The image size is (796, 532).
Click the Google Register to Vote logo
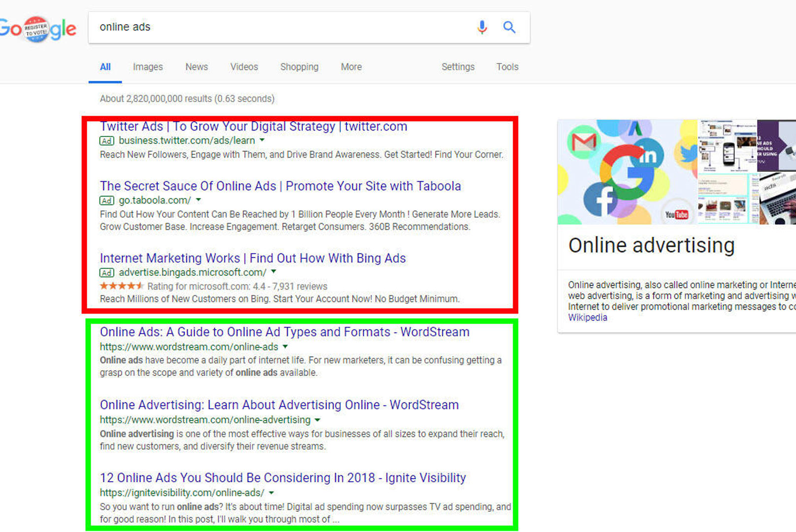pyautogui.click(x=38, y=29)
